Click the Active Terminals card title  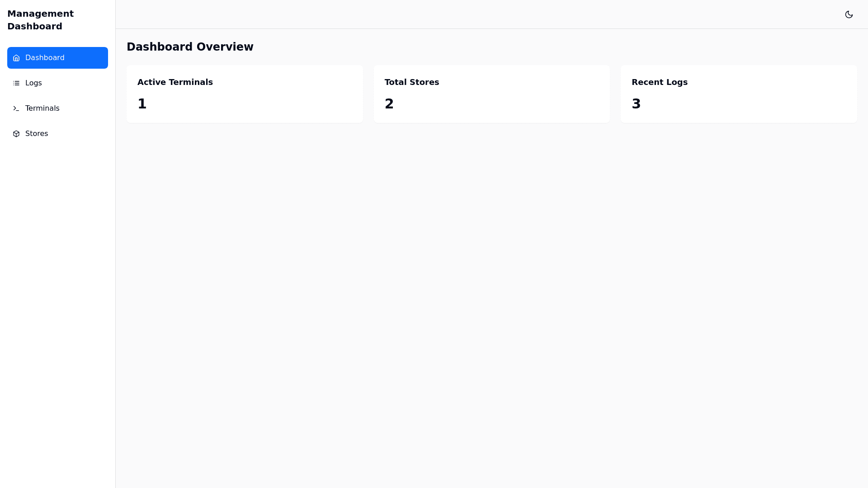pyautogui.click(x=175, y=82)
